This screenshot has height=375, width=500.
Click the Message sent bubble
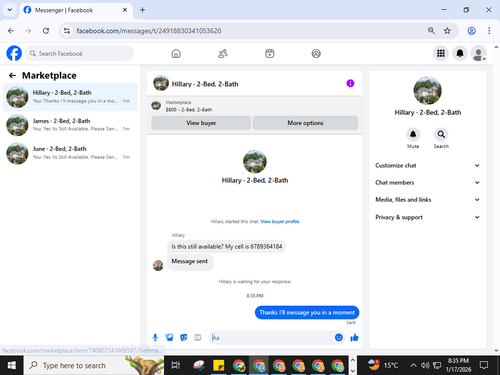190,261
